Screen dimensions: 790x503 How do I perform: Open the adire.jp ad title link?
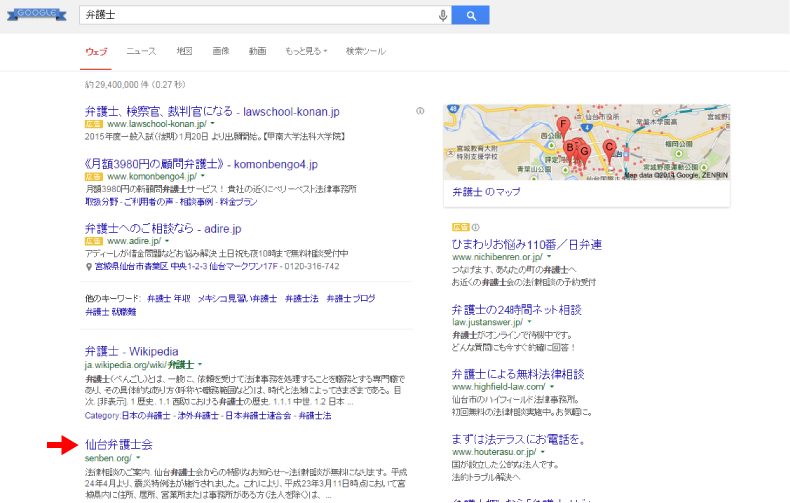click(x=163, y=228)
